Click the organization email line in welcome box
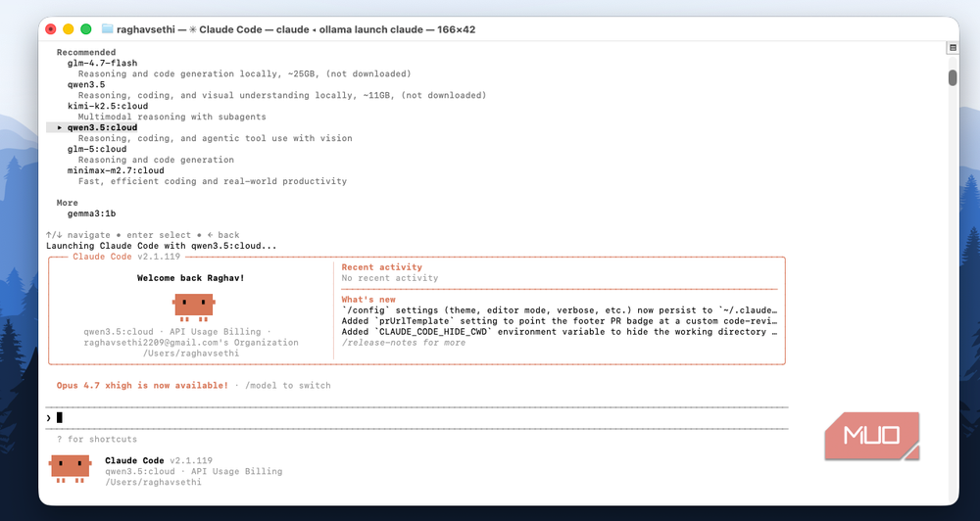The width and height of the screenshot is (980, 521). pyautogui.click(x=191, y=343)
